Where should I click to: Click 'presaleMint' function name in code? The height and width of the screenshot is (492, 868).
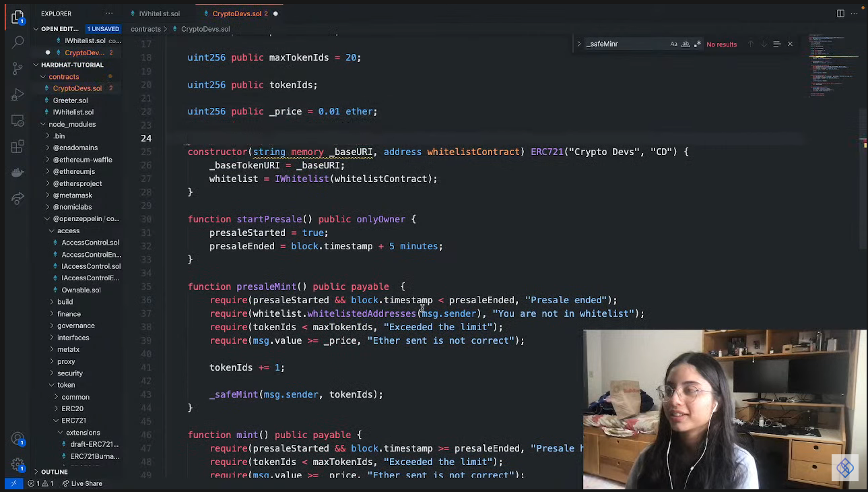click(266, 286)
